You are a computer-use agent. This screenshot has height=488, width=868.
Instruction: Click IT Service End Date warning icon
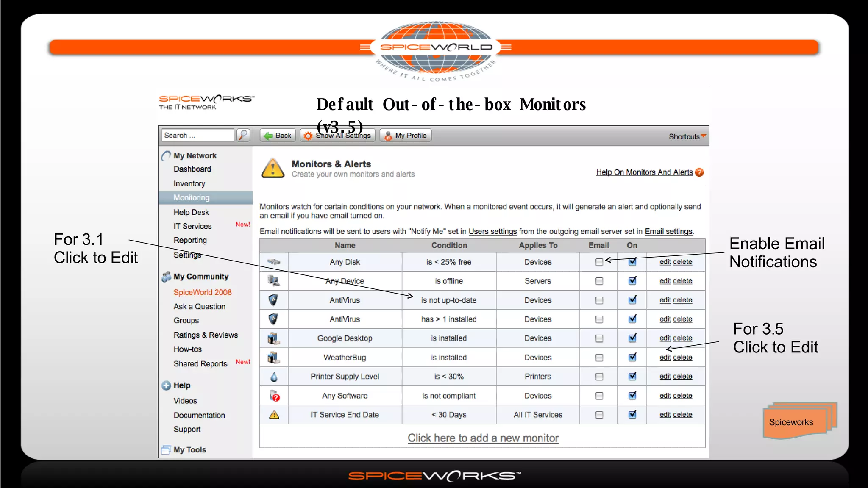274,415
